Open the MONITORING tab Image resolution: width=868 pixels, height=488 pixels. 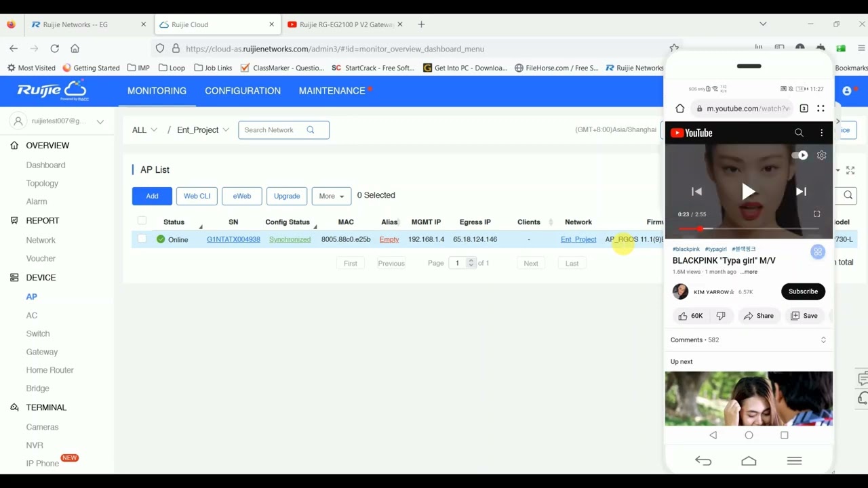(157, 91)
